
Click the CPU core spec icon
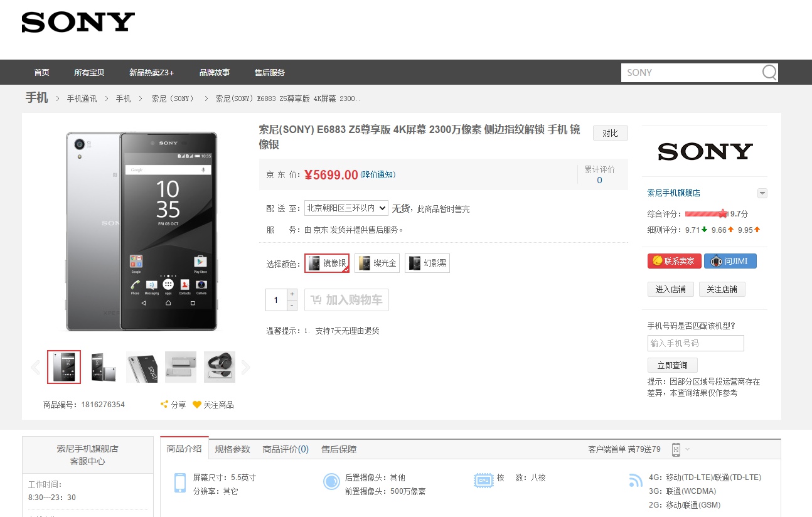(x=483, y=481)
